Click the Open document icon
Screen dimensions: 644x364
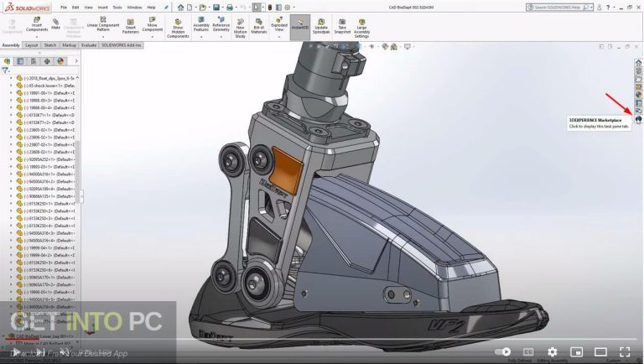tap(202, 8)
